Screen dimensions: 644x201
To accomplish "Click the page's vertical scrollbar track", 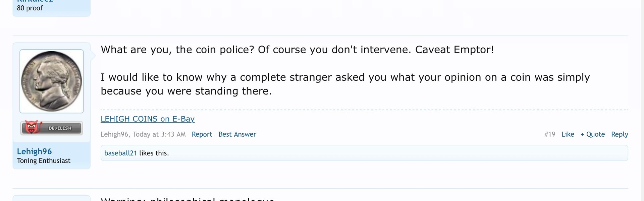I will coord(642,100).
